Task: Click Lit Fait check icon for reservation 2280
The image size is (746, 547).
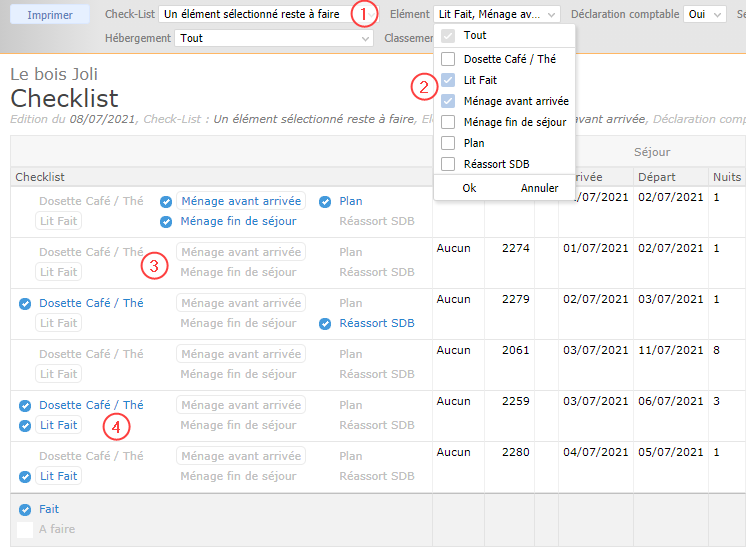Action: coord(25,476)
